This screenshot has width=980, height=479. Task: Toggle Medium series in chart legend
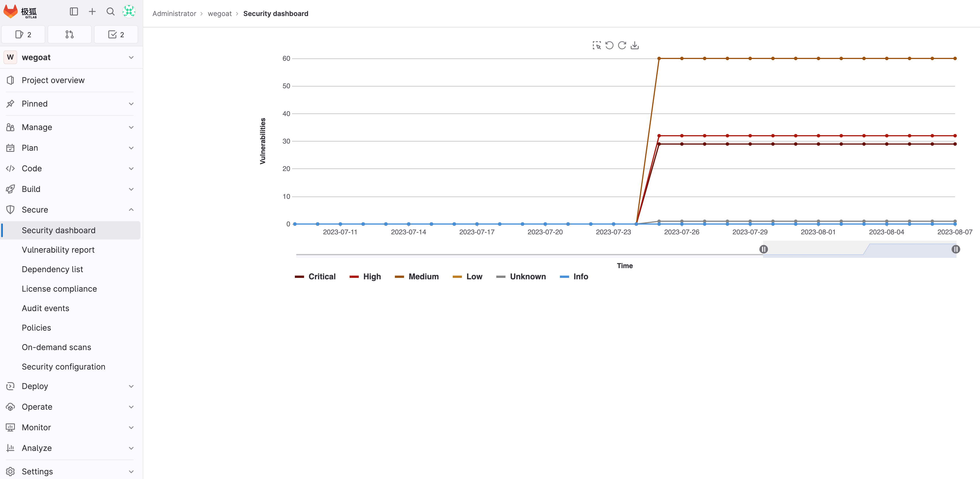click(417, 276)
